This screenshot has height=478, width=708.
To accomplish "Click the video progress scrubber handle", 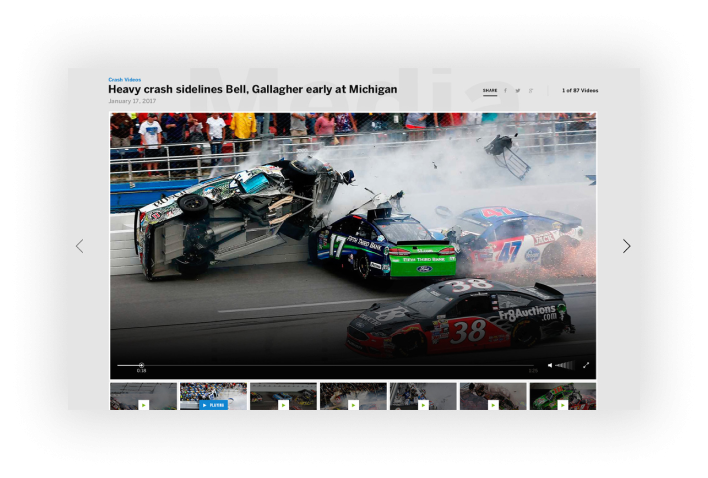I will tap(141, 365).
